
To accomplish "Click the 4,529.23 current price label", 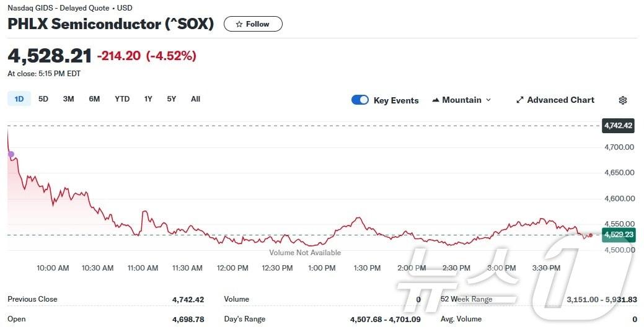I will pos(619,235).
